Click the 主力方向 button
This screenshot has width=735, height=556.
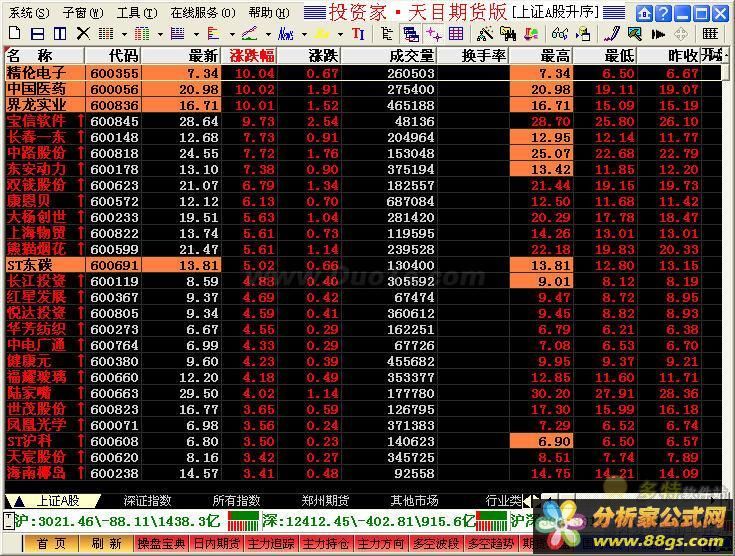381,544
